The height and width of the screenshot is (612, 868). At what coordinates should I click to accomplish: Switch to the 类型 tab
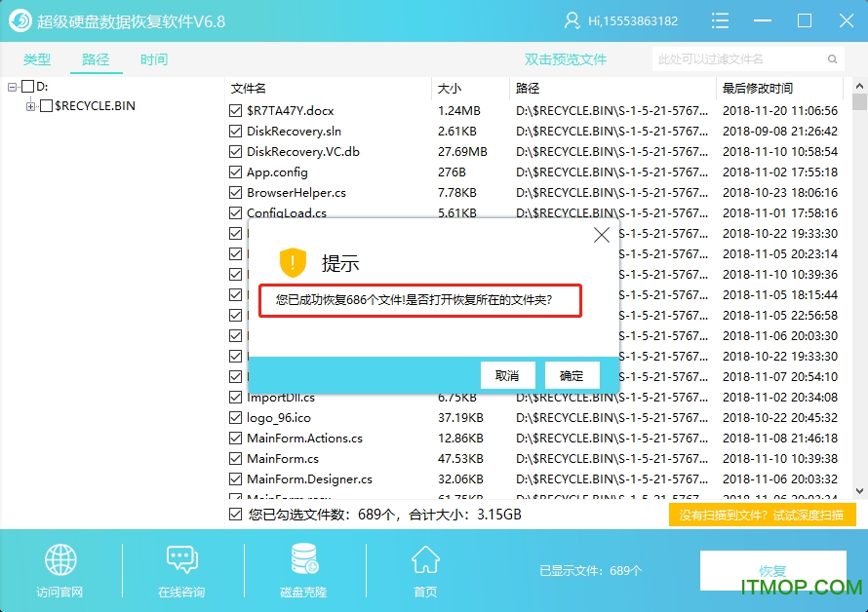37,58
